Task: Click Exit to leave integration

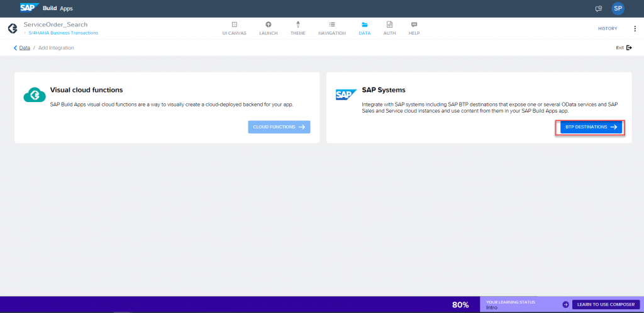Action: click(x=624, y=48)
